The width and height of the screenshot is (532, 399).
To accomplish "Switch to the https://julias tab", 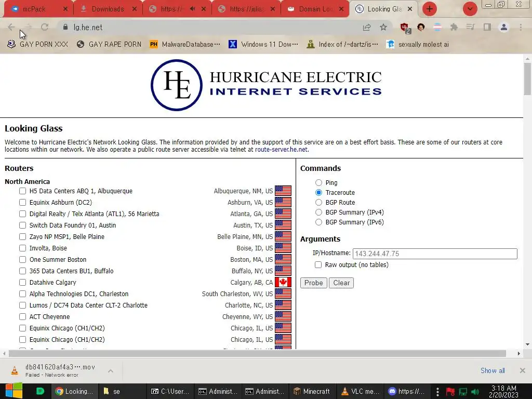I will [246, 9].
